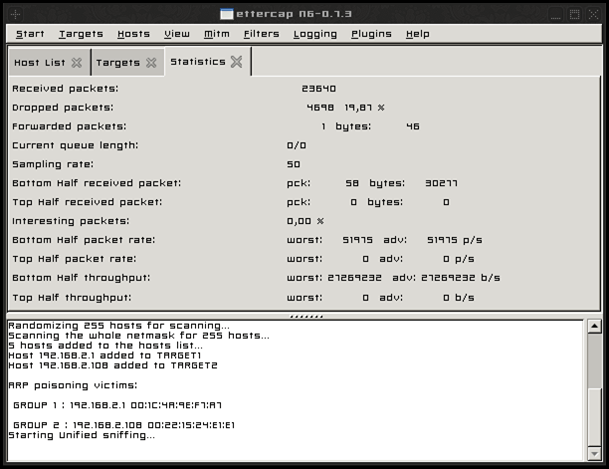Click the scrollbar up arrow in log pane
609x469 pixels.
click(594, 327)
